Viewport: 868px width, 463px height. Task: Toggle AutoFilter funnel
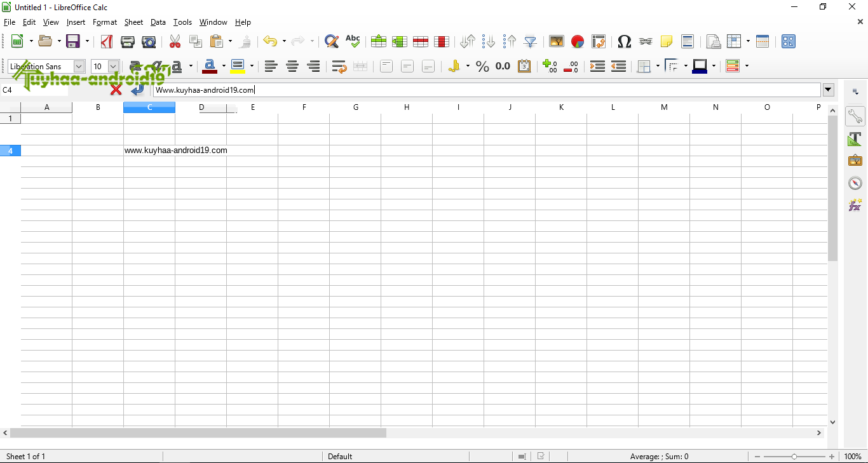coord(531,41)
